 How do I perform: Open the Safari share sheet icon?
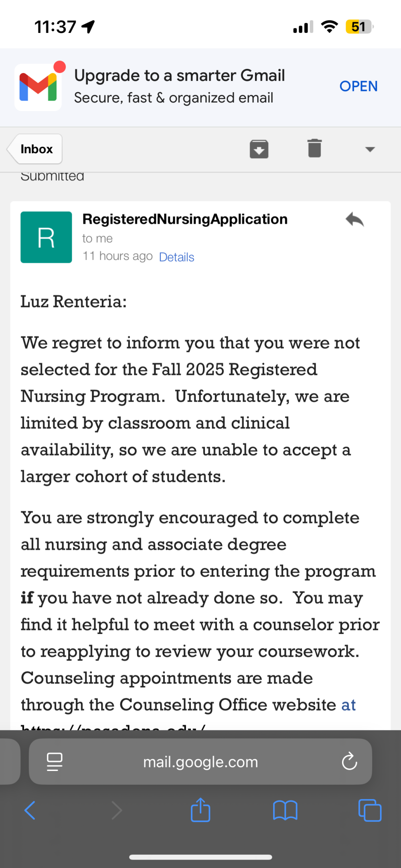click(x=200, y=809)
